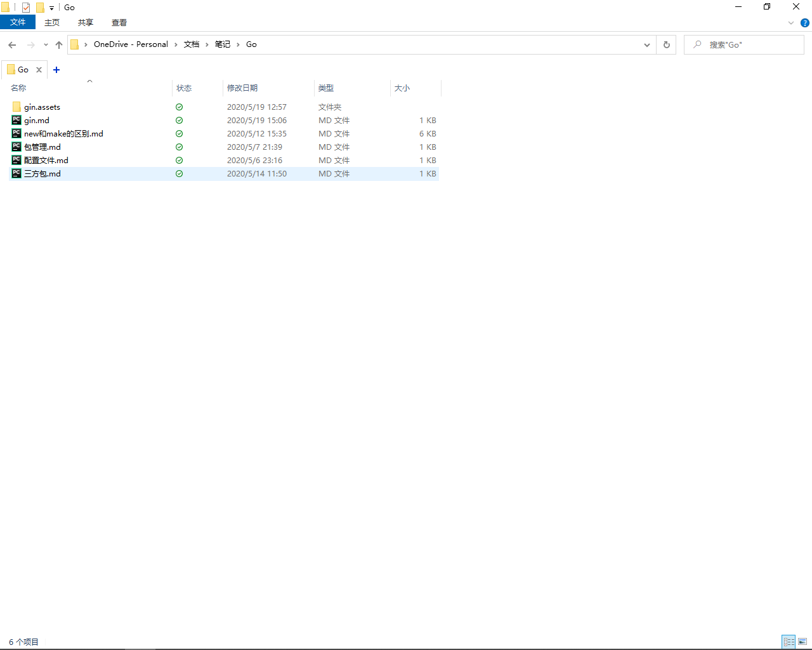Click sync status icon for gin.assets

coord(180,107)
